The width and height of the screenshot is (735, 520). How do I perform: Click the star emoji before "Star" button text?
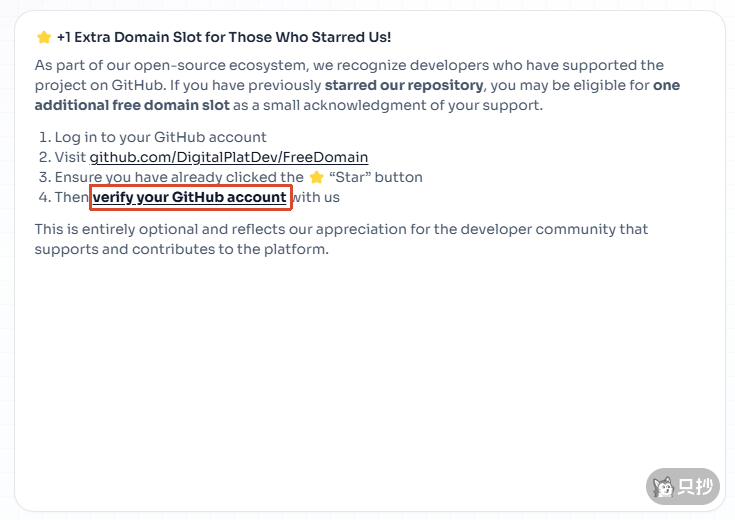(x=317, y=177)
